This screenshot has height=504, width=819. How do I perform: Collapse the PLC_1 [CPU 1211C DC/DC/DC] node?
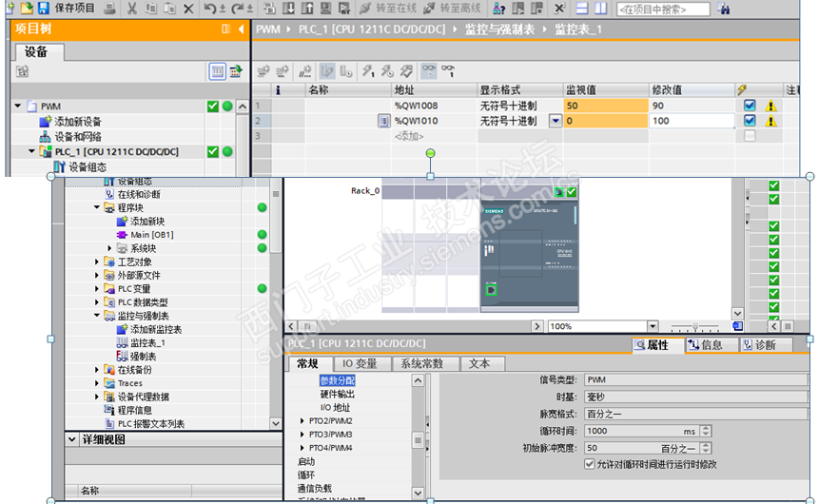(31, 151)
